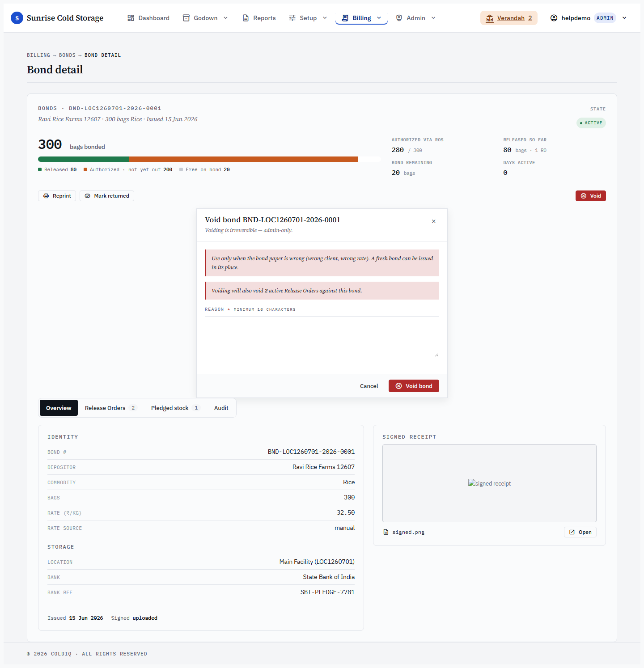This screenshot has height=668, width=644.
Task: Click the Void bond dialog title text
Action: coord(272,220)
